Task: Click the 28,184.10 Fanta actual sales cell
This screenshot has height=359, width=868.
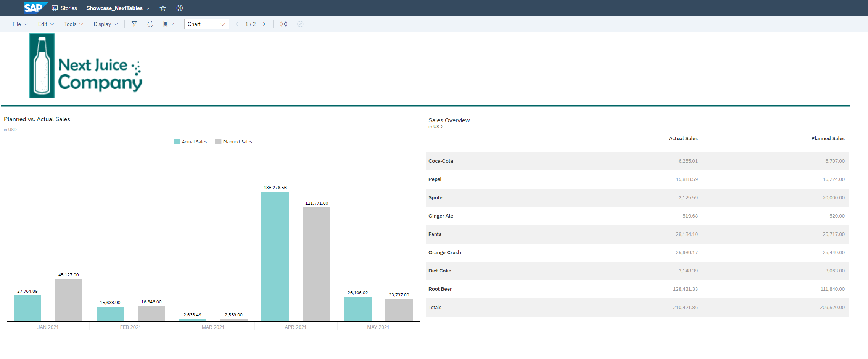Action: (687, 234)
